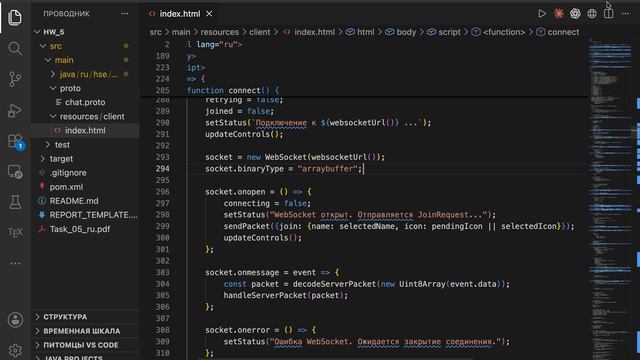640x360 pixels.
Task: Expand the ВРЕМЕННАЯ ШКАЛА section
Action: click(x=86, y=331)
